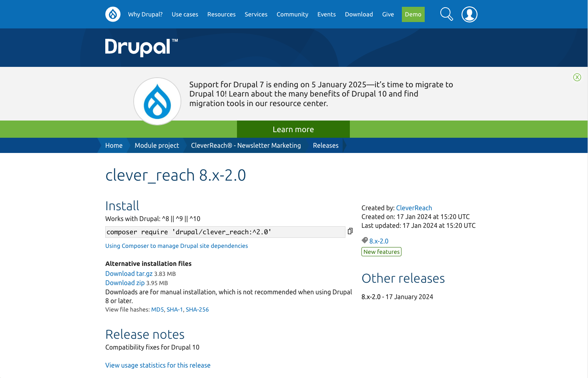The width and height of the screenshot is (588, 378).
Task: Click '8.x-2.0 - 17 January 2024' release entry
Action: coord(397,297)
